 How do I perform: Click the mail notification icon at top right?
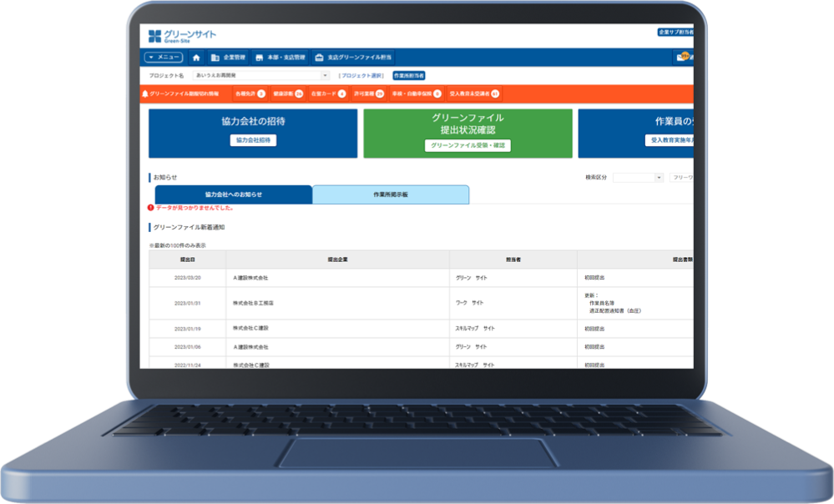point(685,58)
